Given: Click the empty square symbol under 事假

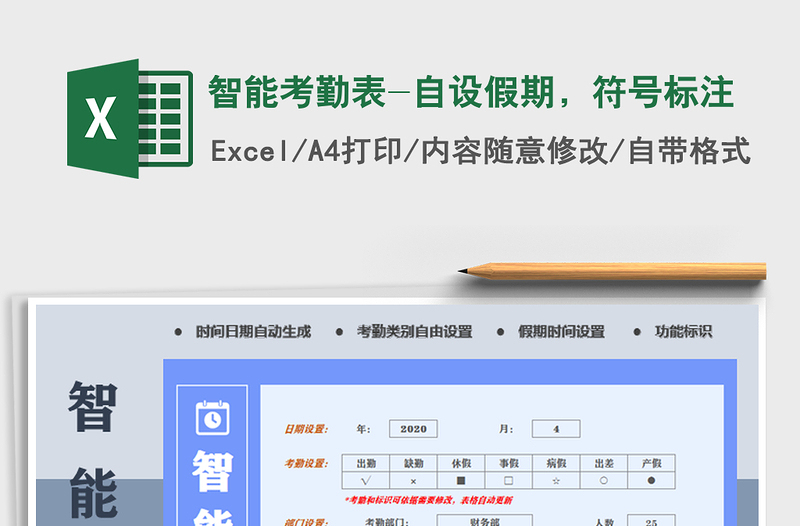Looking at the screenshot, I should click(509, 481).
